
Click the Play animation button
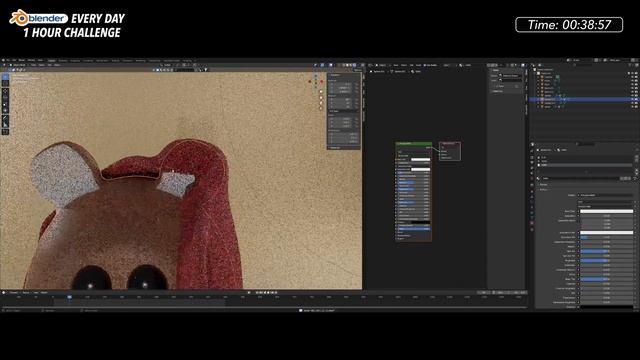pyautogui.click(x=268, y=292)
